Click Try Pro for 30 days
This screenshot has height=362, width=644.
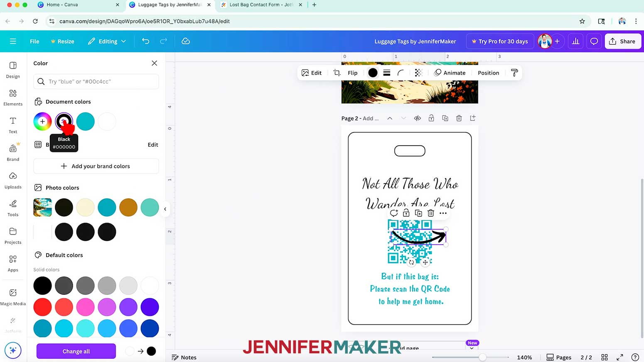500,41
